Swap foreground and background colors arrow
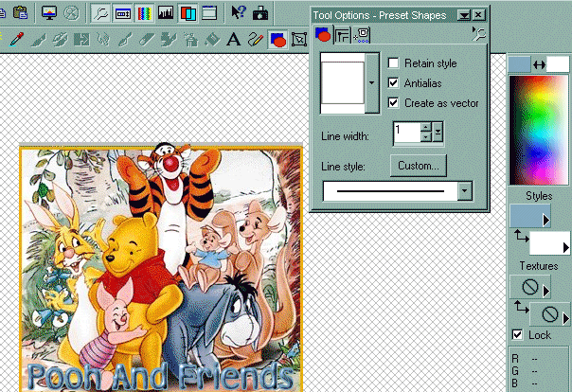572x392 pixels. point(539,65)
